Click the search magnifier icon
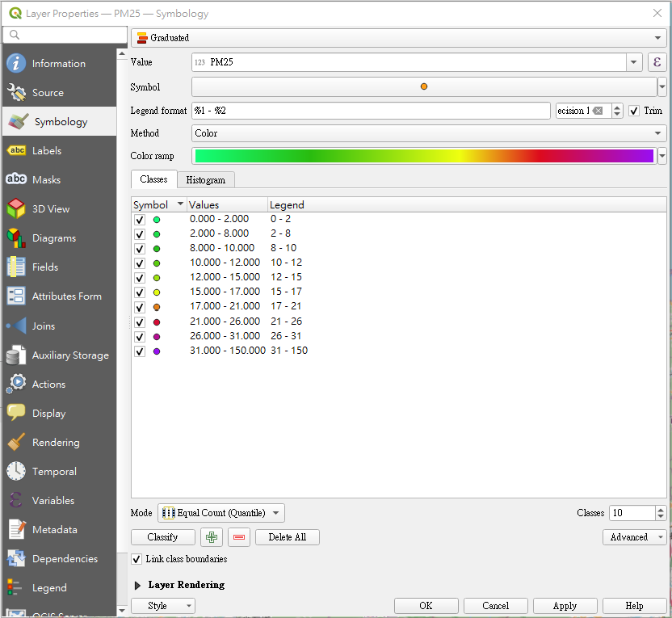 coord(15,34)
